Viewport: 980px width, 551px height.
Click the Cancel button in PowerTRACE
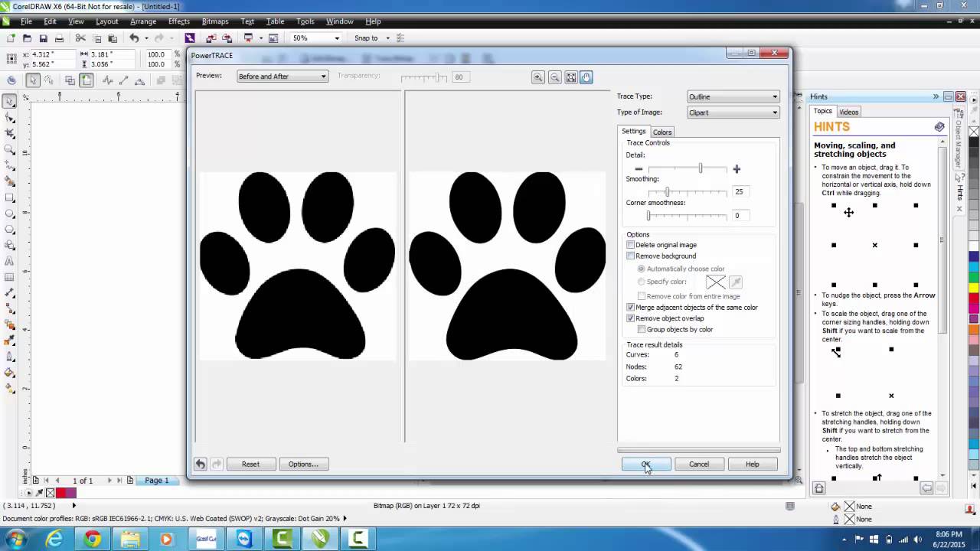pyautogui.click(x=699, y=464)
